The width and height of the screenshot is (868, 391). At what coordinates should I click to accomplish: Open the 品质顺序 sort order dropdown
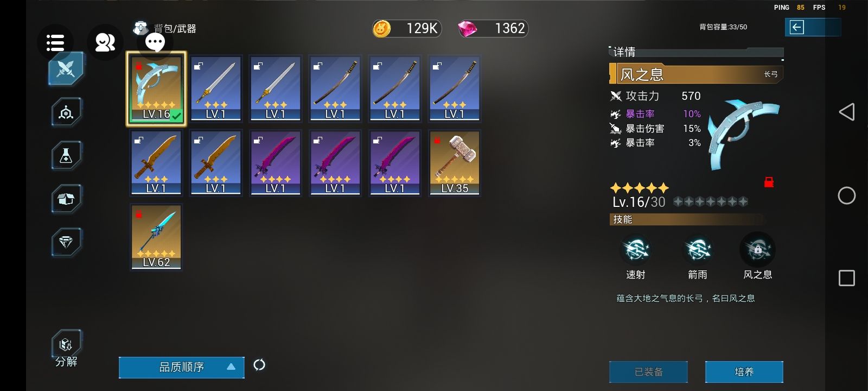point(182,367)
